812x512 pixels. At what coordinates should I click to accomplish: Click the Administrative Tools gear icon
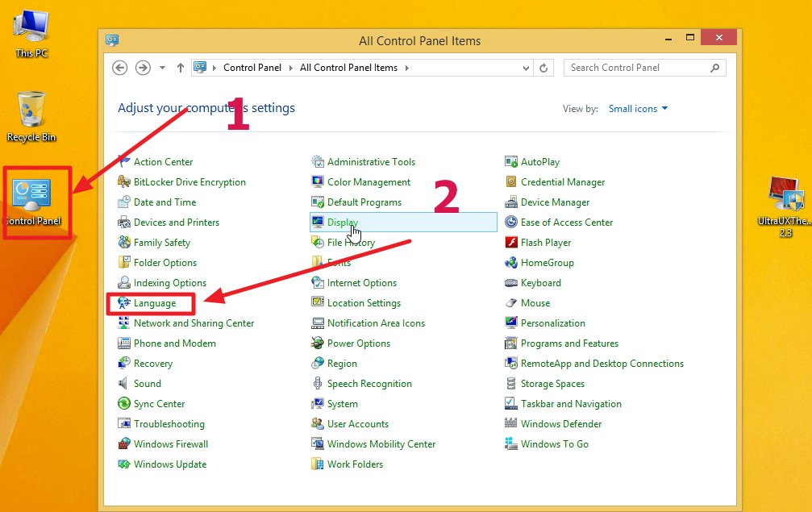click(318, 161)
